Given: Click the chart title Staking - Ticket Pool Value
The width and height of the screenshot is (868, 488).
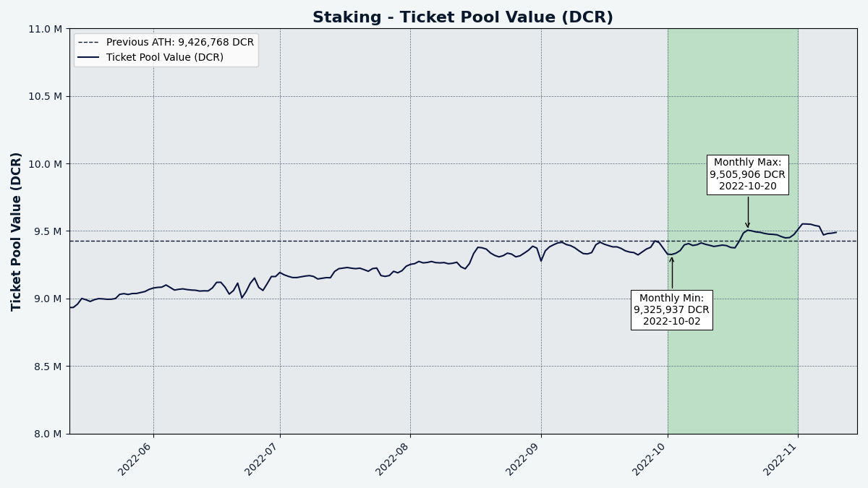Looking at the screenshot, I should tap(463, 17).
